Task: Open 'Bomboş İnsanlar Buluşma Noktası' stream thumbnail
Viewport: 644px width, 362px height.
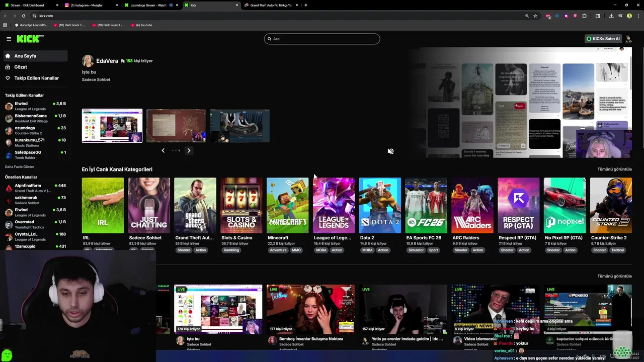Action: pos(310,309)
